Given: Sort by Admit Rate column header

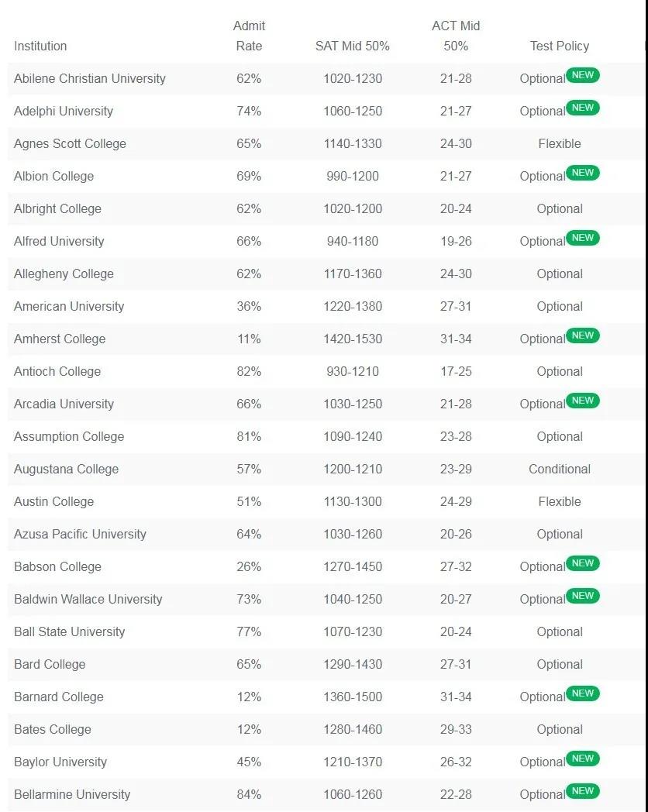Looking at the screenshot, I should coord(249,36).
